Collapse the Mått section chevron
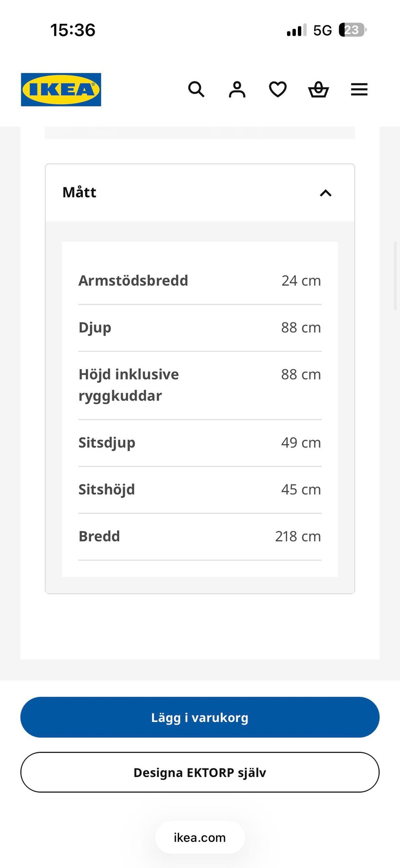This screenshot has width=400, height=868. [x=326, y=193]
